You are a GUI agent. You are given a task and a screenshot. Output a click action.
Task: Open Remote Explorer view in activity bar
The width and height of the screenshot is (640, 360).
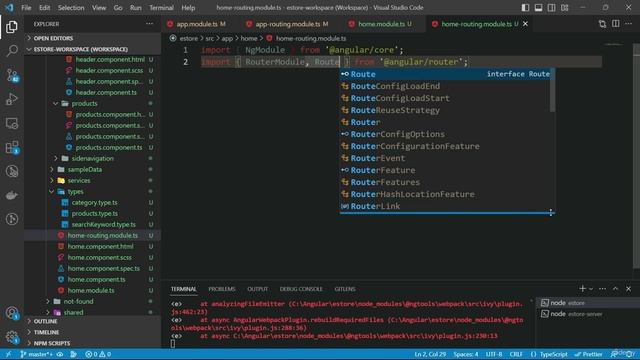[x=12, y=123]
